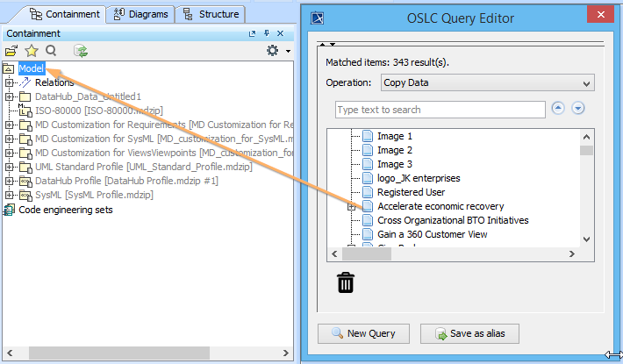Click the New Query button
Image resolution: width=623 pixels, height=364 pixels.
click(364, 333)
